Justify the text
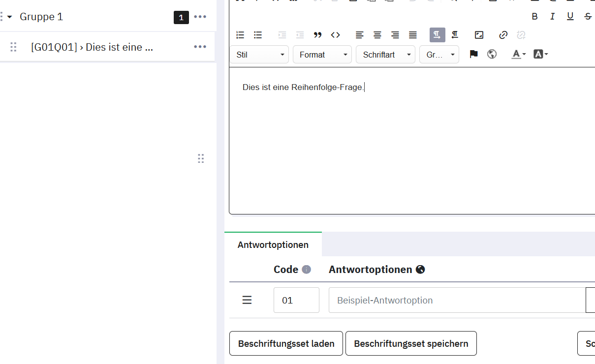This screenshot has width=595, height=364. tap(413, 35)
